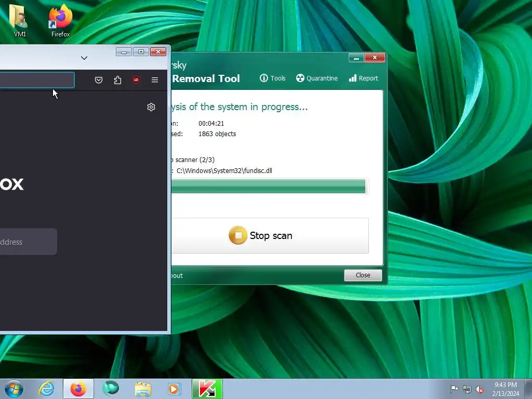Open the network tray icon
Image resolution: width=532 pixels, height=399 pixels.
[467, 389]
